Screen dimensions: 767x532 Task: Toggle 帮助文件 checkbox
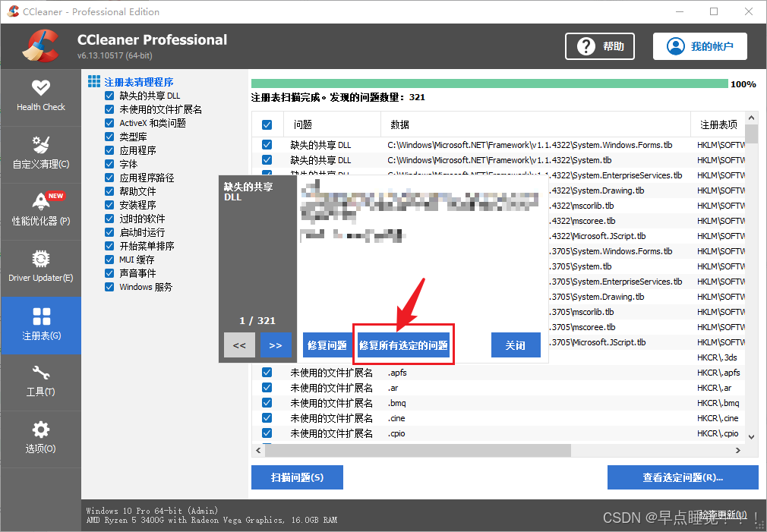(109, 191)
